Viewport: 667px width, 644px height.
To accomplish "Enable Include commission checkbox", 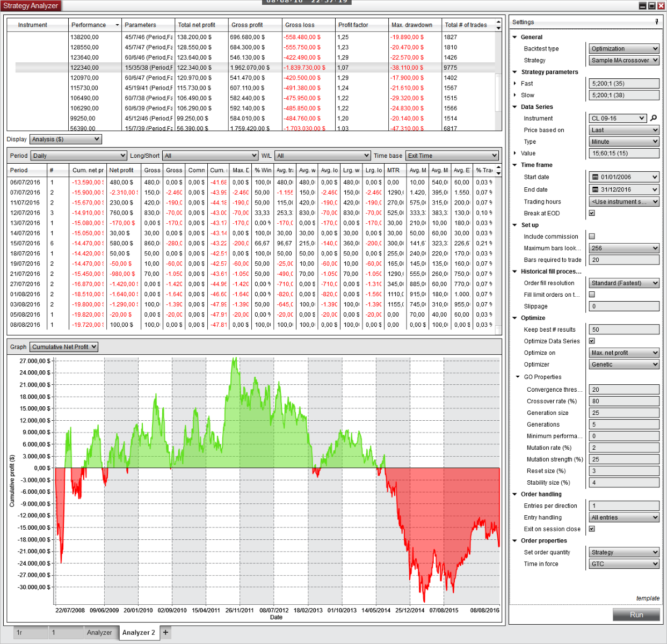I will (592, 236).
